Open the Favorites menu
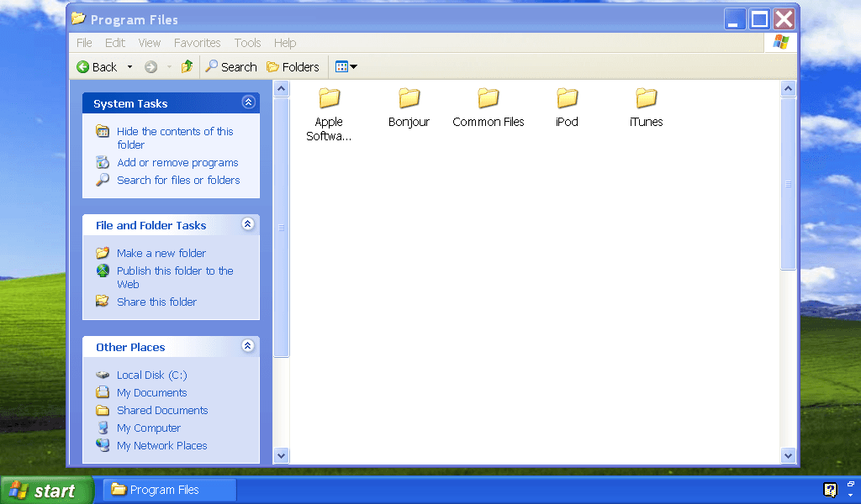Viewport: 861px width, 504px height. point(197,43)
